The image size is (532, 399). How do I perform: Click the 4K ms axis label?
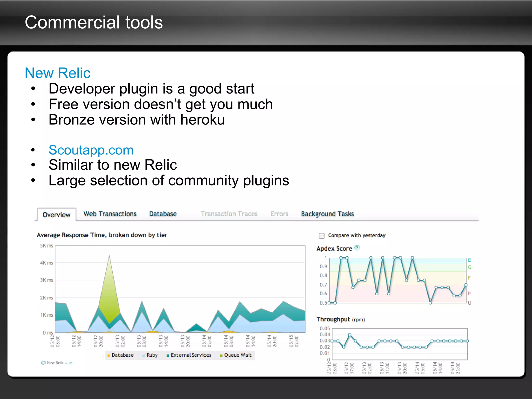click(46, 263)
